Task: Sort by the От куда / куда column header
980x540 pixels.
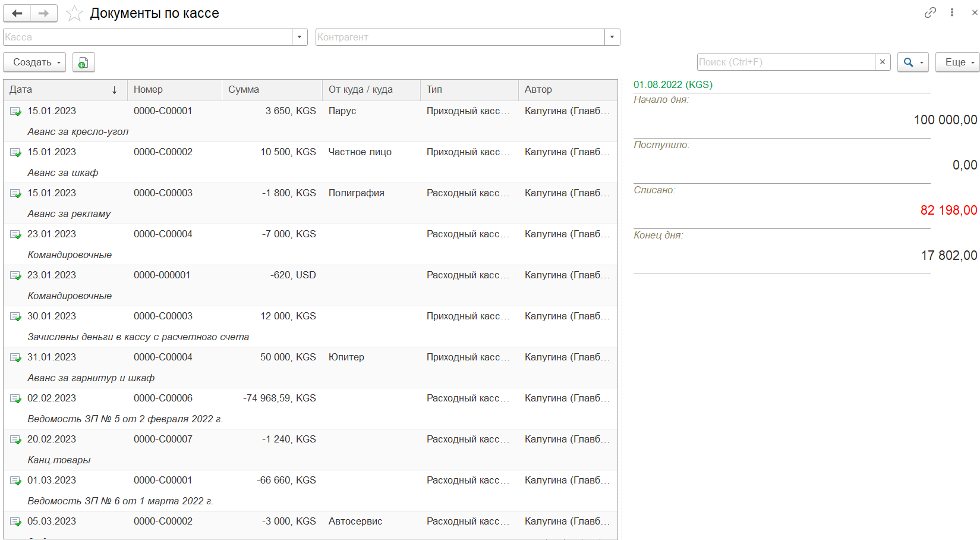Action: (371, 90)
